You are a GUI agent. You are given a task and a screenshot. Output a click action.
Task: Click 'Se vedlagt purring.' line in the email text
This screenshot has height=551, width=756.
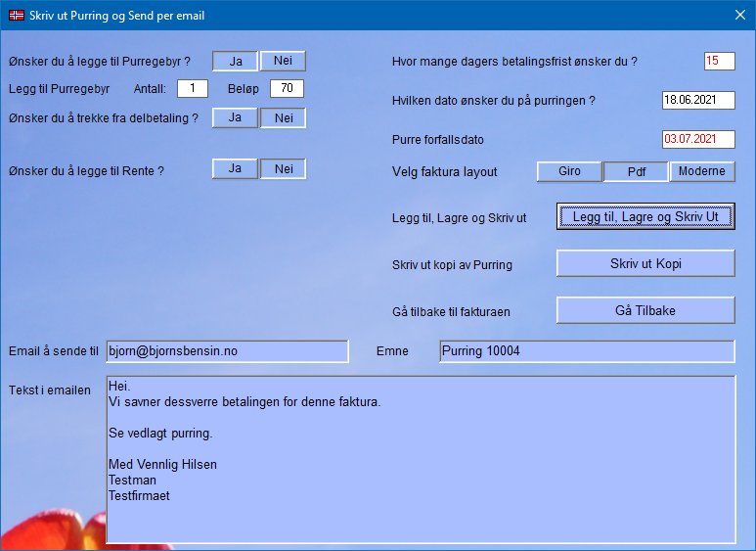coord(160,434)
